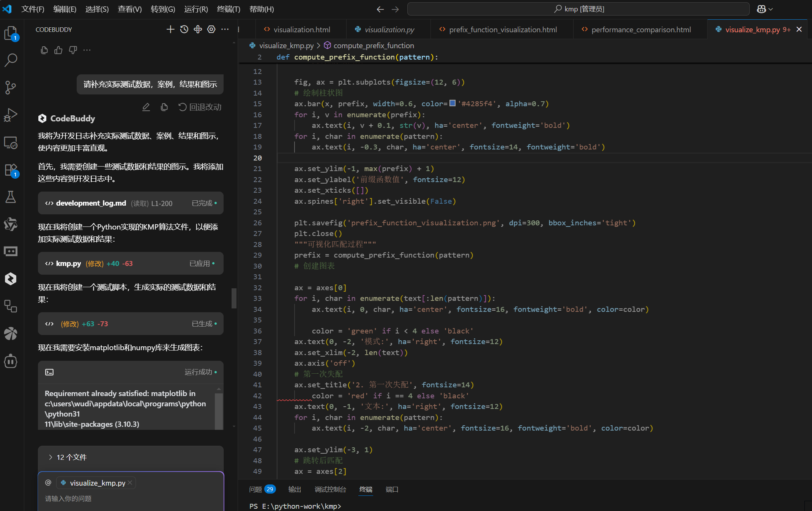Image resolution: width=812 pixels, height=511 pixels.
Task: Open the Explorer view in activity bar
Action: [11, 33]
